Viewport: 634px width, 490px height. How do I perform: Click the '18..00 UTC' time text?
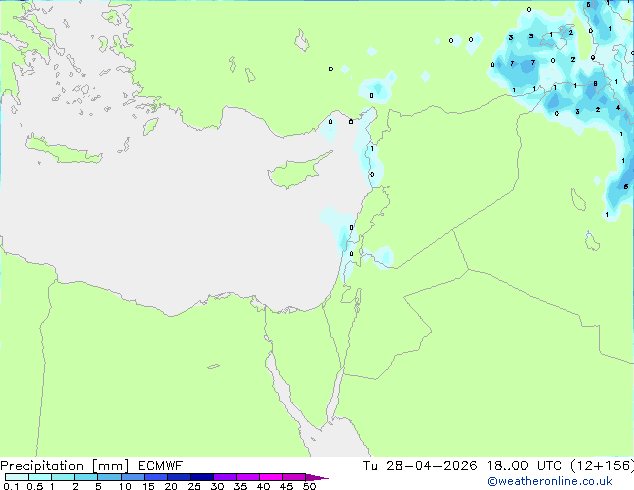click(524, 466)
